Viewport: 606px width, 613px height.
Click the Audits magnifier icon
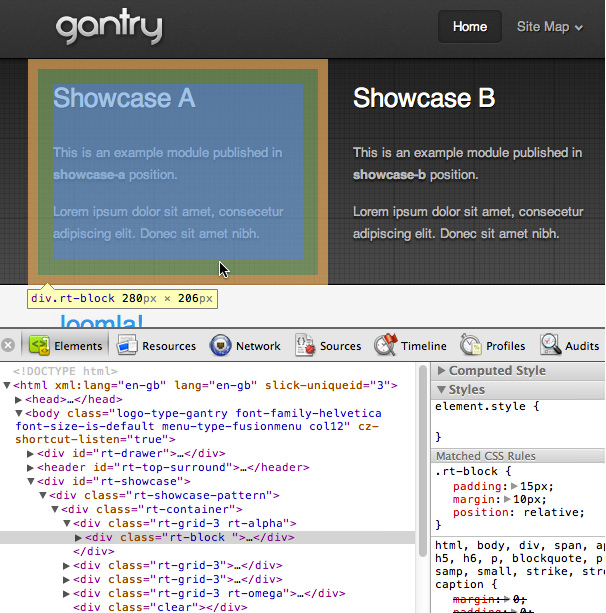pyautogui.click(x=551, y=346)
